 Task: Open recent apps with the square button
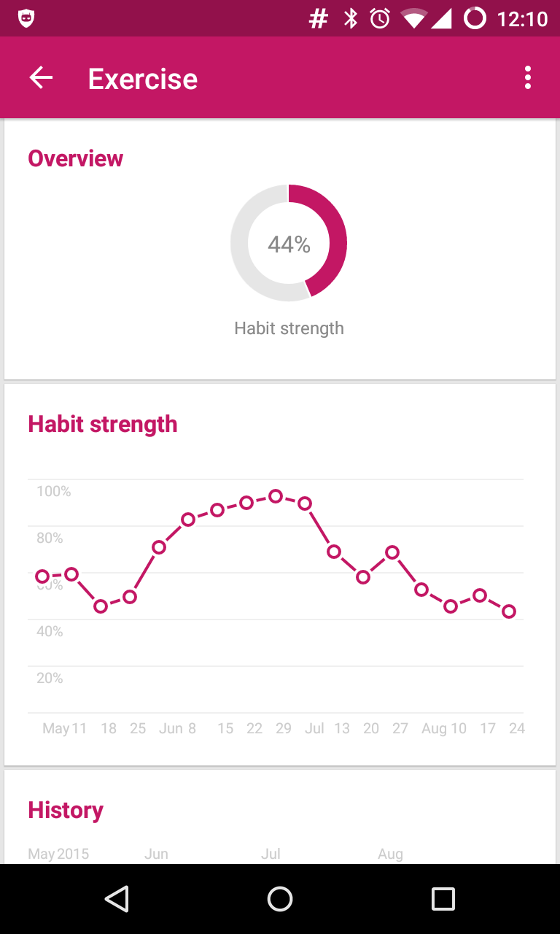(443, 898)
